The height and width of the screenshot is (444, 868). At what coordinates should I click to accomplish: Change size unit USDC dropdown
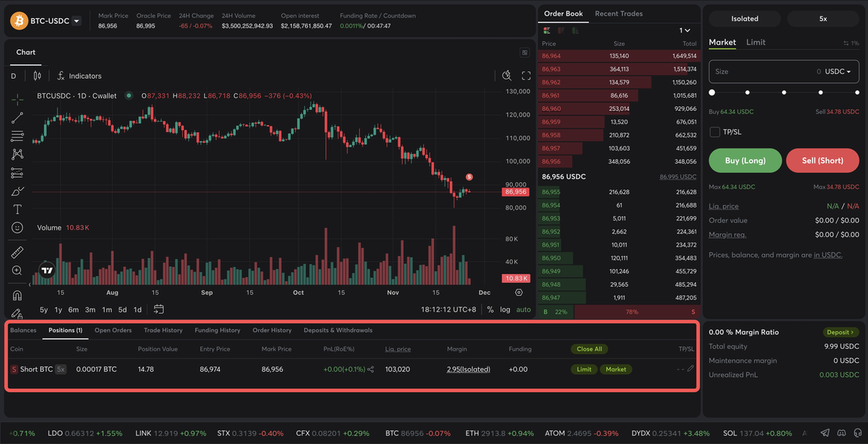point(838,72)
